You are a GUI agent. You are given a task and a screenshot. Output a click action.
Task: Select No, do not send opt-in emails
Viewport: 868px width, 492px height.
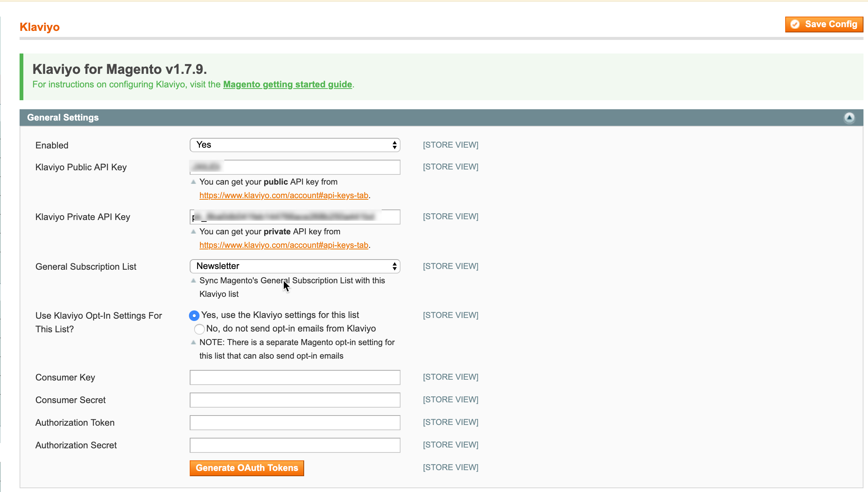[199, 329]
